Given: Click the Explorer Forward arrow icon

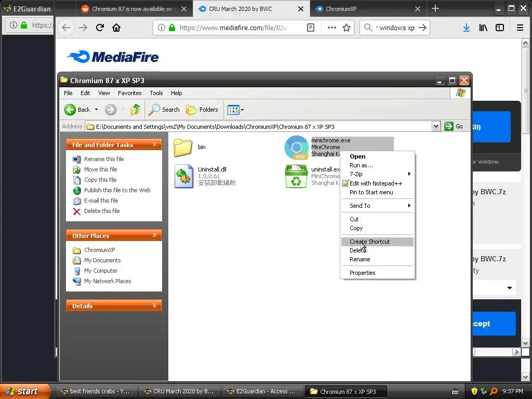Looking at the screenshot, I should pyautogui.click(x=110, y=110).
